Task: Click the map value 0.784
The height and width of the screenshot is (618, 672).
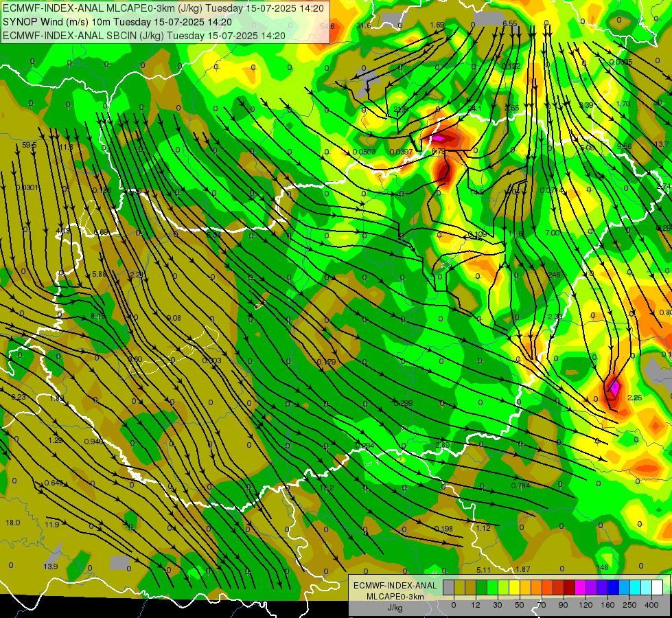Action: [x=521, y=485]
